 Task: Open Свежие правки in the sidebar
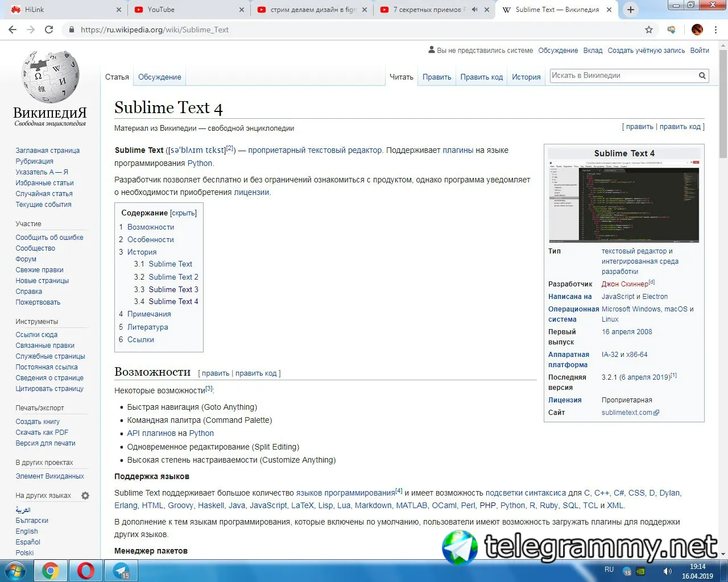(x=40, y=270)
